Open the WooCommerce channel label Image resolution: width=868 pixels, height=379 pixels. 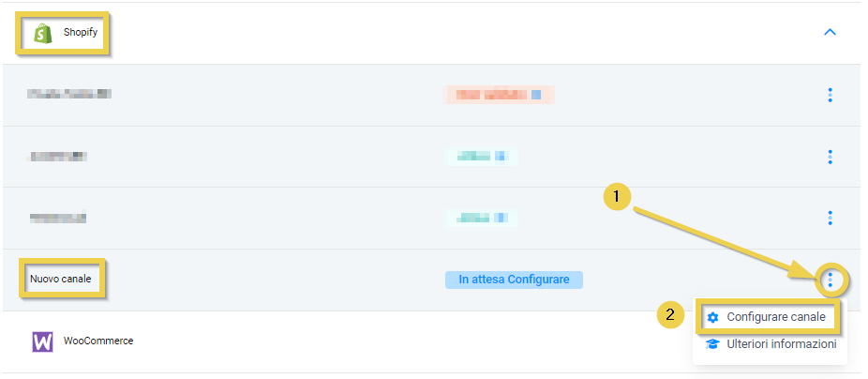(x=98, y=341)
